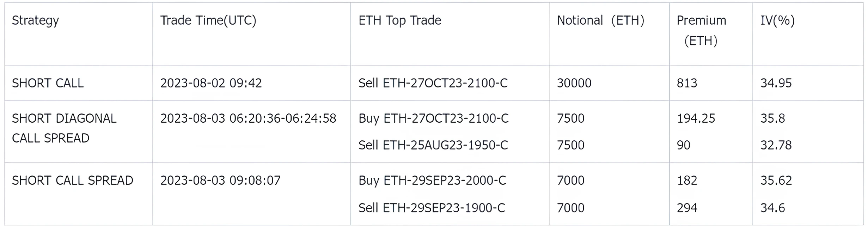
Task: Select Sell ETH-27OCT23-2100-C trade text
Action: [433, 83]
